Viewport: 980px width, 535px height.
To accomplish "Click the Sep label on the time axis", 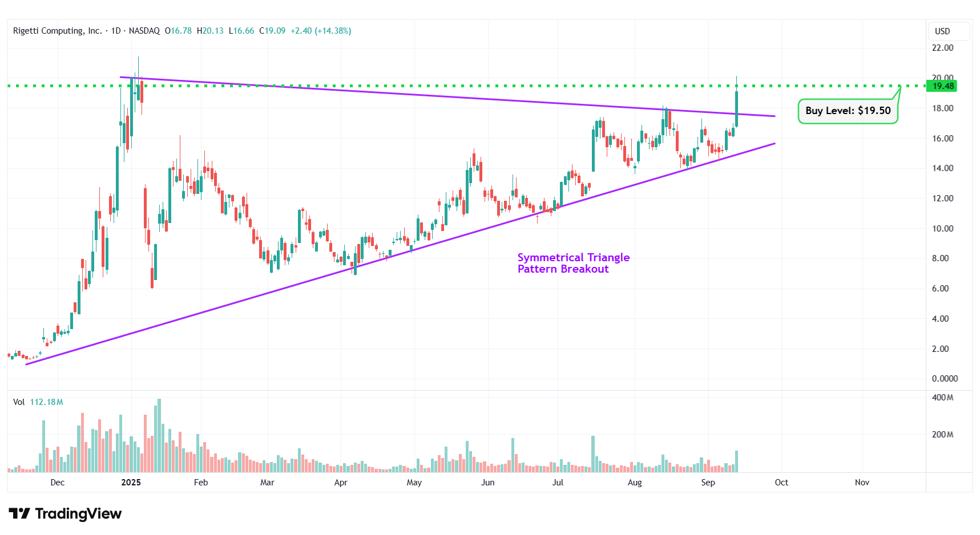I will [x=708, y=483].
